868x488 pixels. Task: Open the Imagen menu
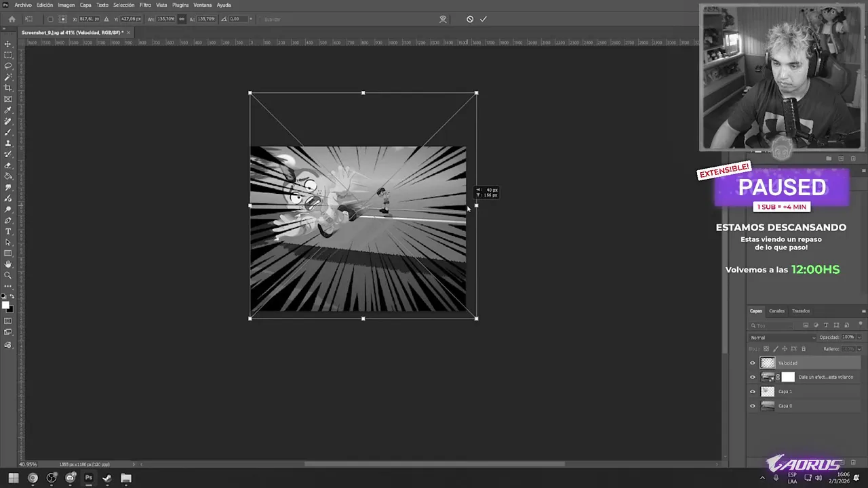[x=66, y=5]
